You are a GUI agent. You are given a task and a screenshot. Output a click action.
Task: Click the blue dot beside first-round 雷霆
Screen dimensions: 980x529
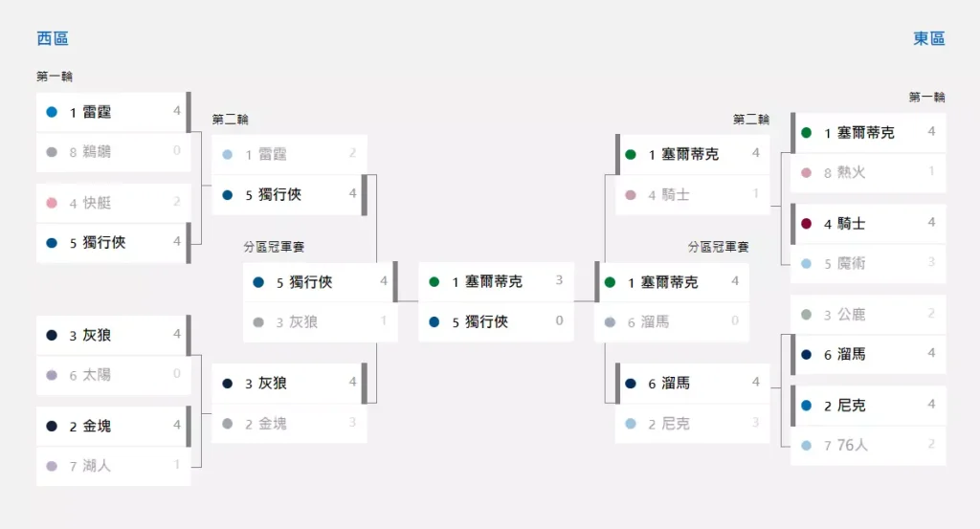click(x=52, y=112)
